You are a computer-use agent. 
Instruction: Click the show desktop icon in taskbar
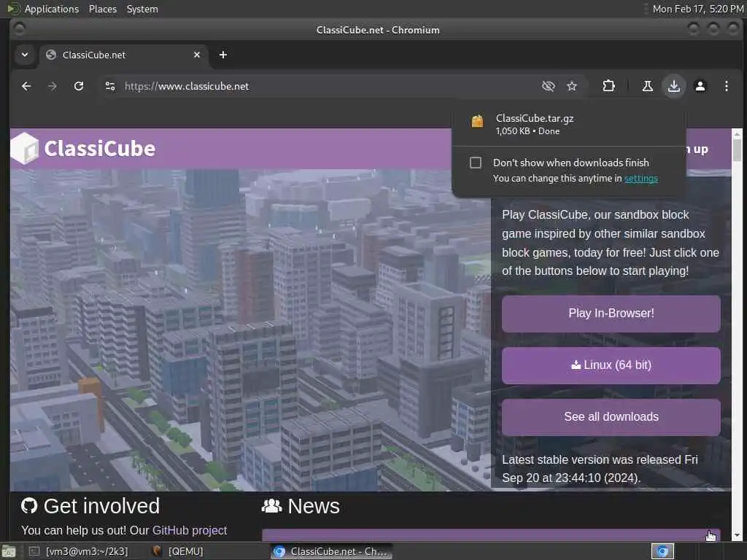(9, 552)
